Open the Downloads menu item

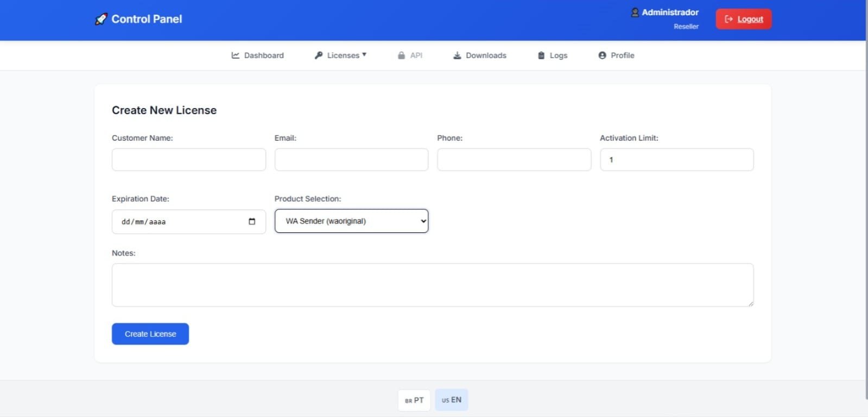coord(485,55)
